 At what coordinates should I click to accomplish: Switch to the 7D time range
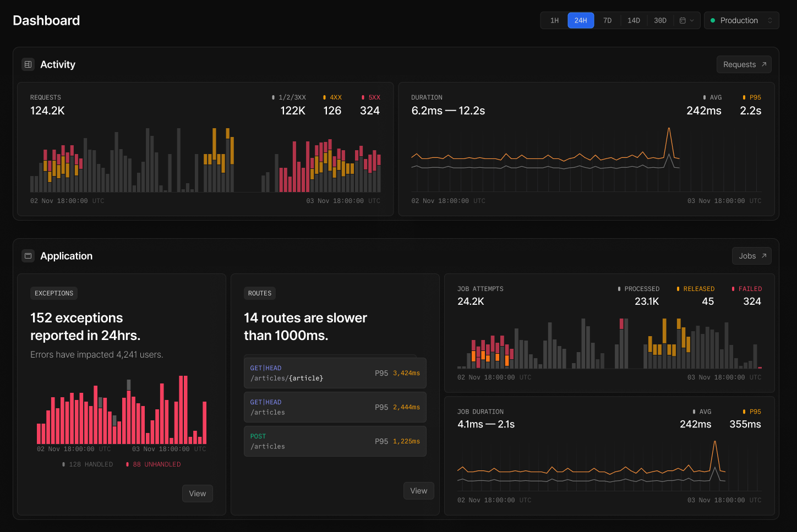(x=607, y=20)
